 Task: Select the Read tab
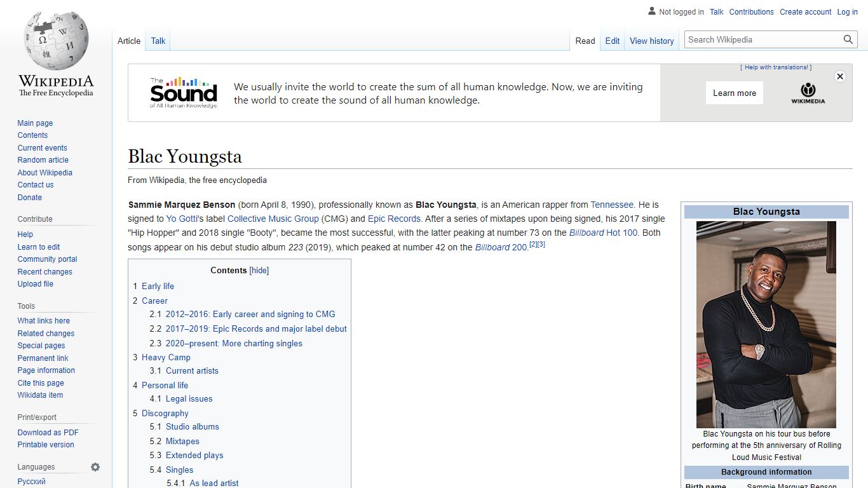point(585,41)
